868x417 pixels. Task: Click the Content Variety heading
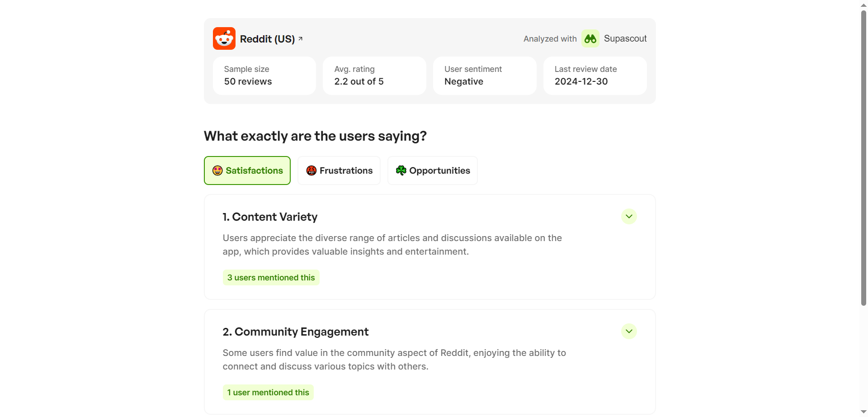270,217
